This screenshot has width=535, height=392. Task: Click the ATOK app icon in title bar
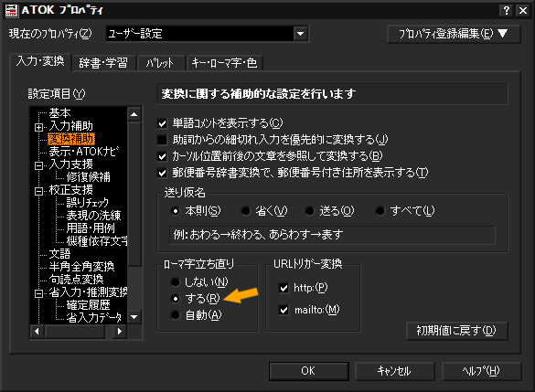[x=12, y=11]
